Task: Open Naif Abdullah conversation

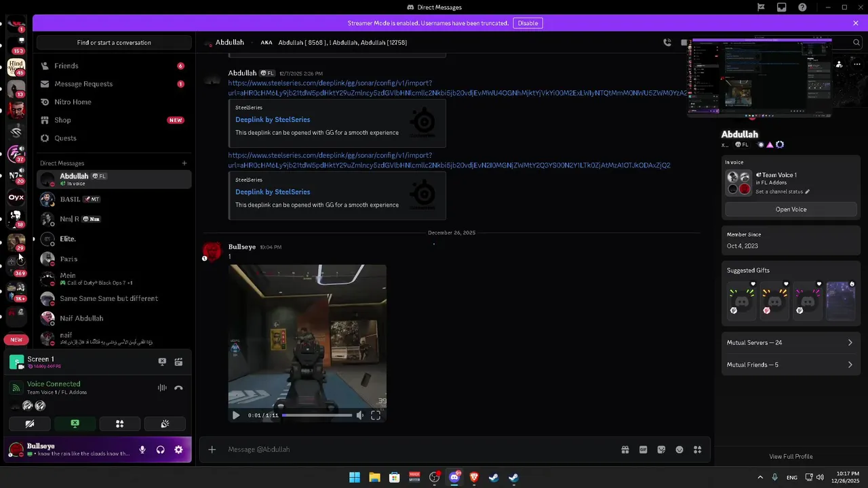Action: 114,318
